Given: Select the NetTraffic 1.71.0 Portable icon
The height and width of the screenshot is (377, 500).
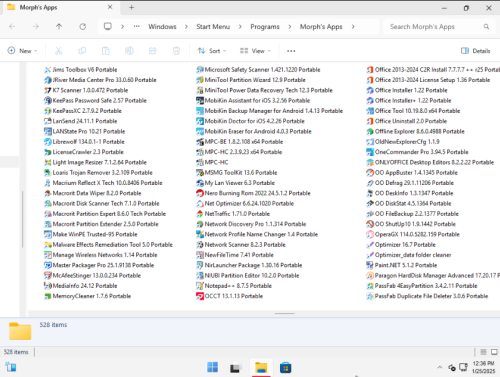Looking at the screenshot, I should 200,214.
